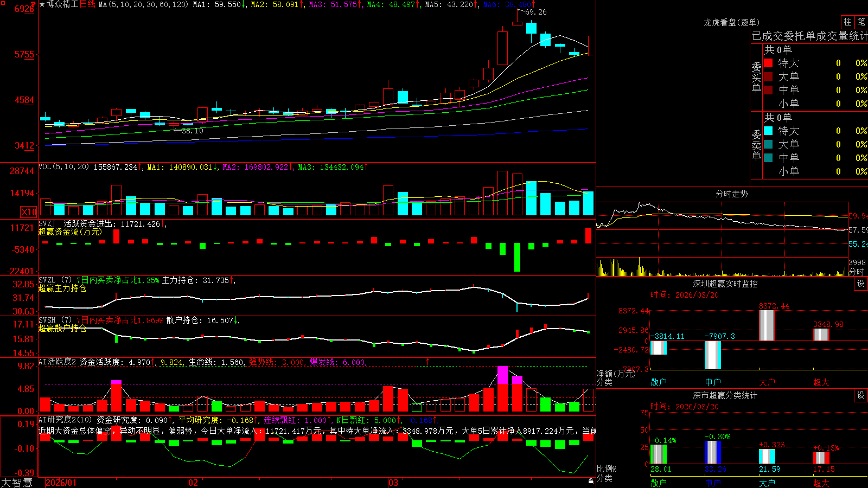Click the AI研究度2(10) indicator title
This screenshot has height=488, width=868.
pos(65,420)
